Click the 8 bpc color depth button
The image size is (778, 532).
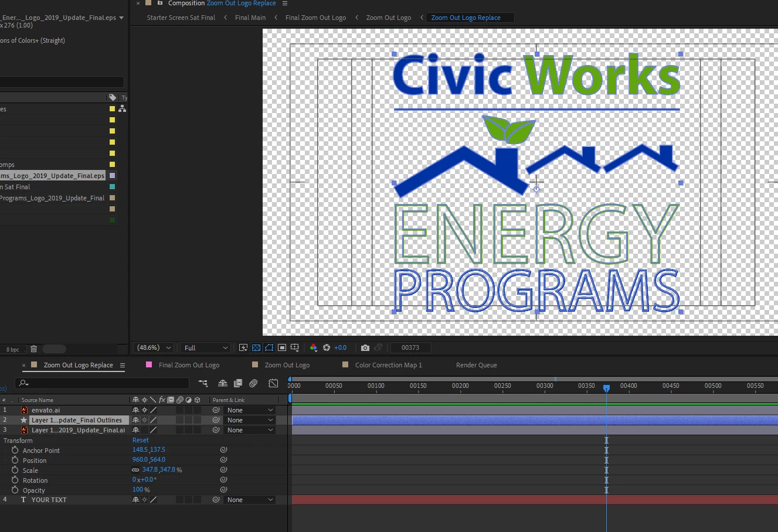[x=13, y=349]
